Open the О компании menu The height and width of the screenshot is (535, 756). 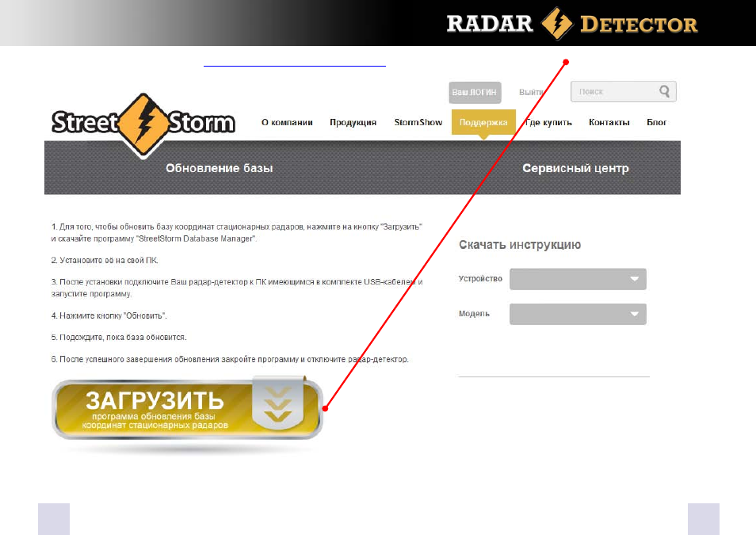[x=287, y=123]
